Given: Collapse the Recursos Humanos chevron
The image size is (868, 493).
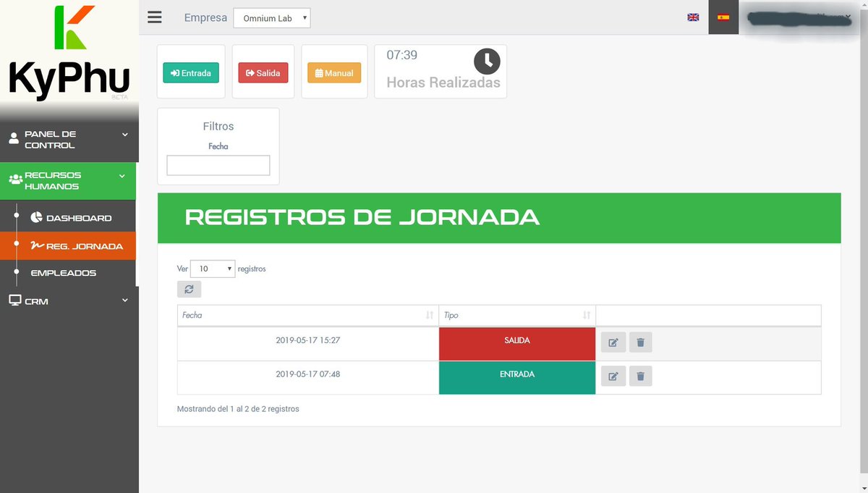Looking at the screenshot, I should (x=122, y=175).
